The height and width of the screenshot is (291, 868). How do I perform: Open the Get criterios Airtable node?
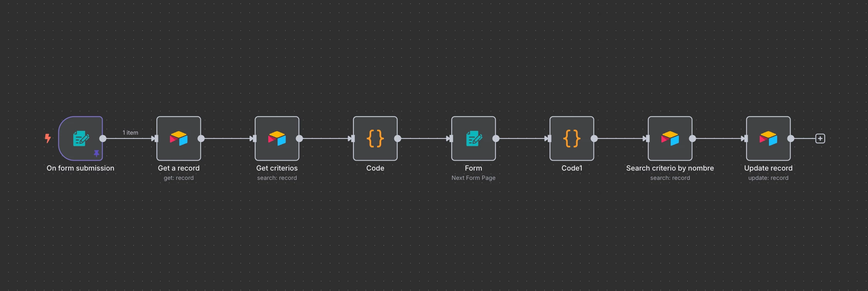point(277,139)
